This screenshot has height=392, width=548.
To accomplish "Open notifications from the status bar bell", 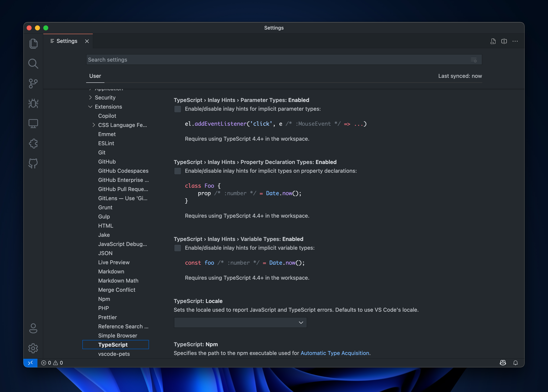I will (515, 362).
